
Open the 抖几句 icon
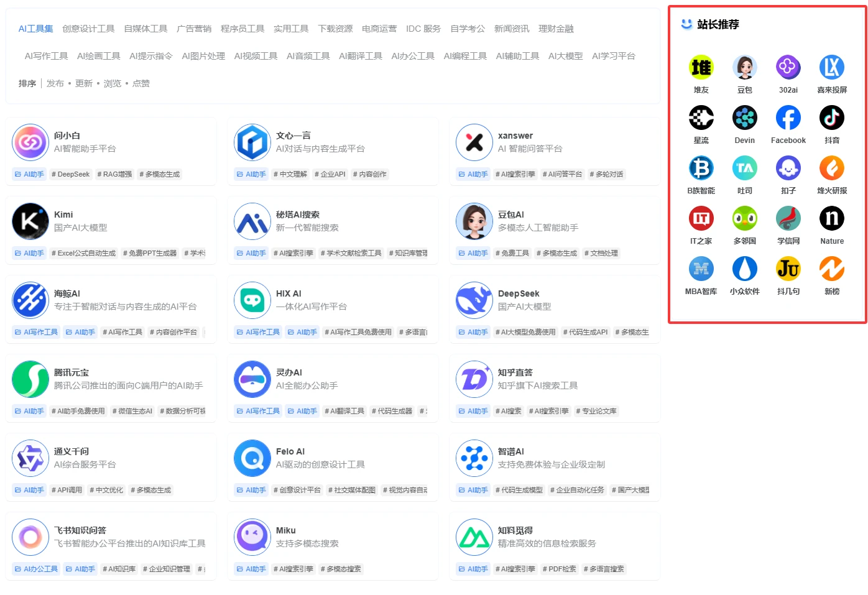pyautogui.click(x=788, y=269)
